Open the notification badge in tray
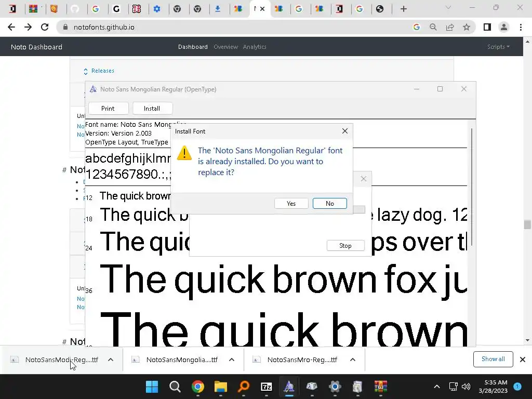This screenshot has width=532, height=399. click(517, 386)
